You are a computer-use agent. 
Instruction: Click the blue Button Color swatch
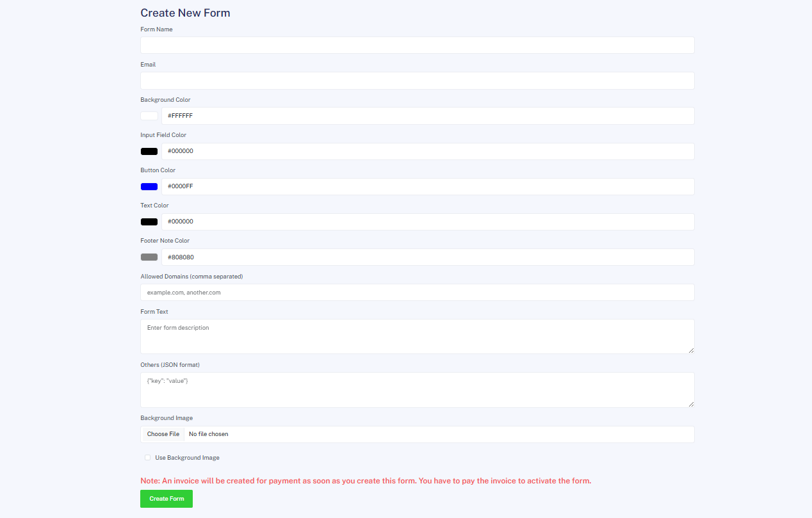coord(149,186)
